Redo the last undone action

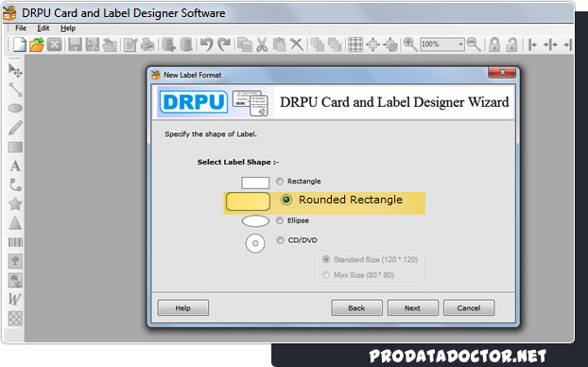(224, 44)
